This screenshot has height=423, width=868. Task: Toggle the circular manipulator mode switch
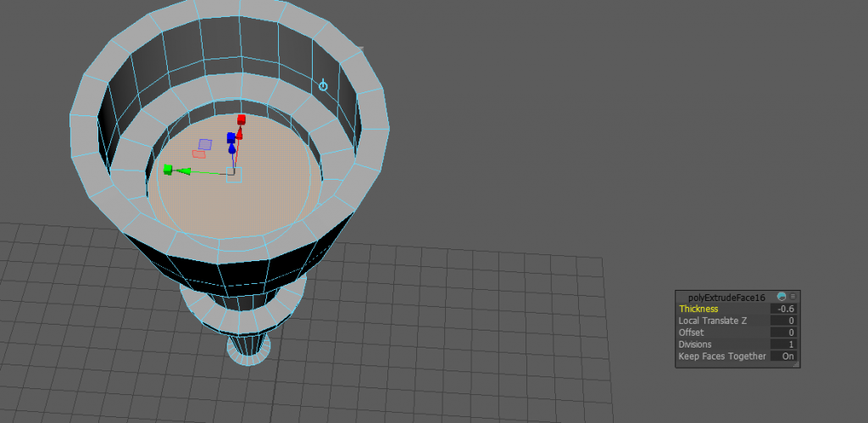tap(323, 86)
